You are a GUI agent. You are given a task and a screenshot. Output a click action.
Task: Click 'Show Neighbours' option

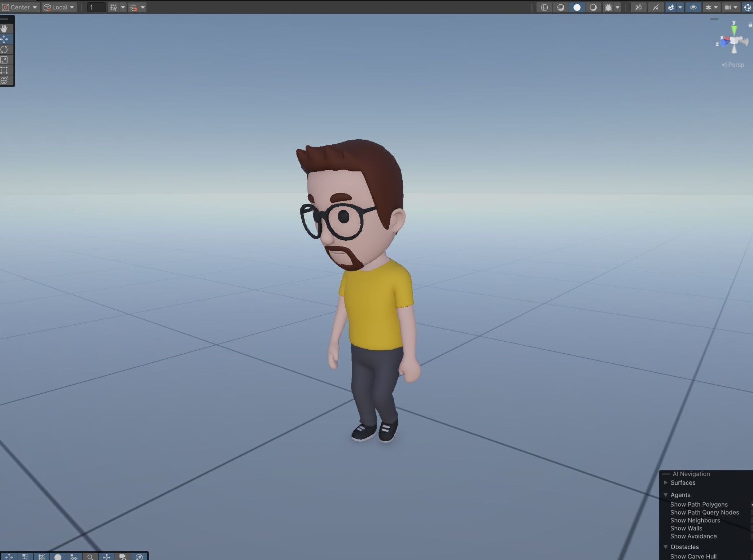click(695, 520)
